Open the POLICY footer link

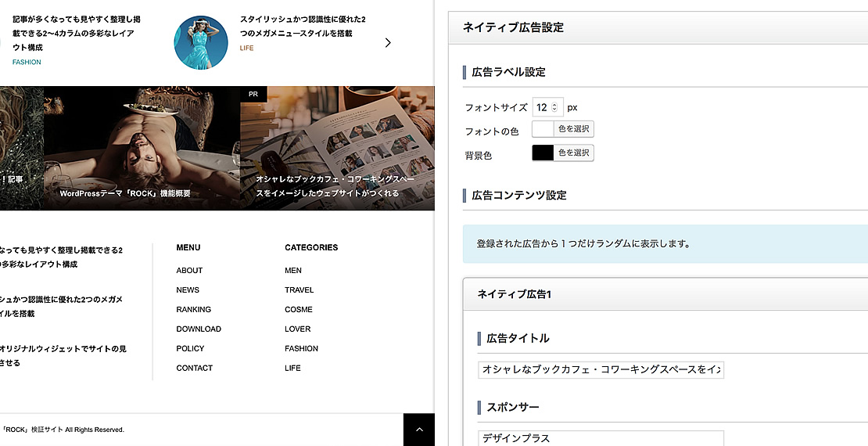click(191, 348)
